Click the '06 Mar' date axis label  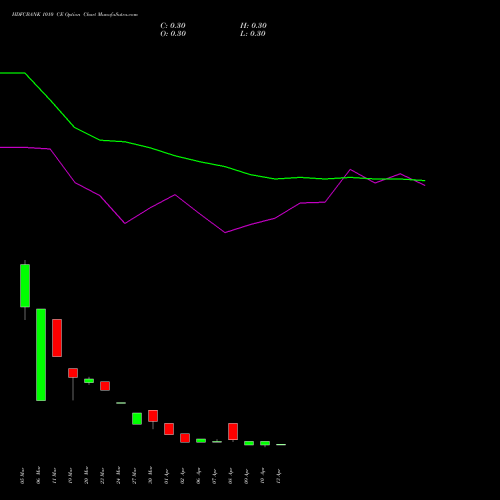click(38, 476)
